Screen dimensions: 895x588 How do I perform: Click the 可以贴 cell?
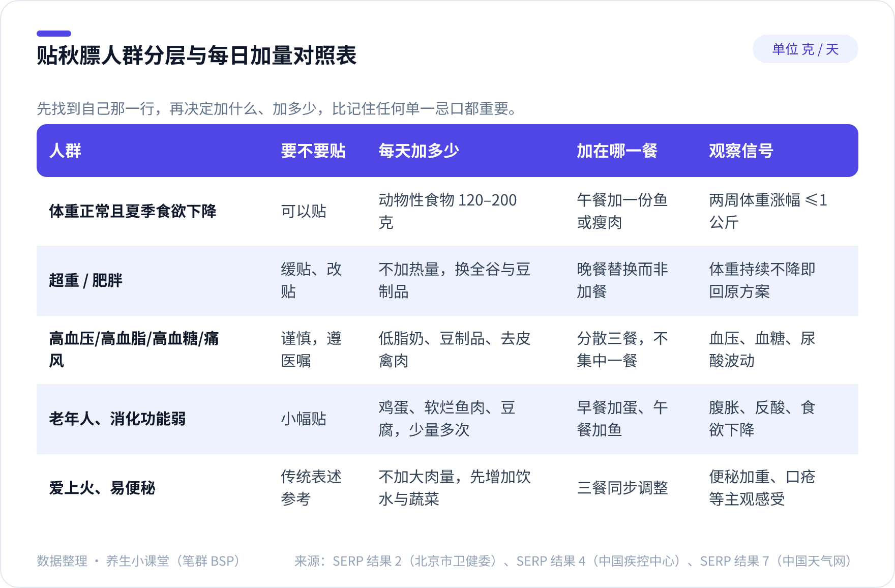click(x=304, y=211)
